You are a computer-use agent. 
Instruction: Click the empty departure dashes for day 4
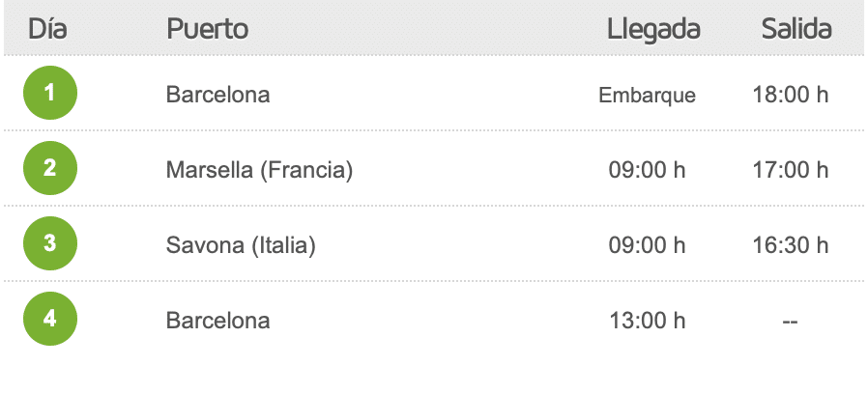click(x=790, y=323)
